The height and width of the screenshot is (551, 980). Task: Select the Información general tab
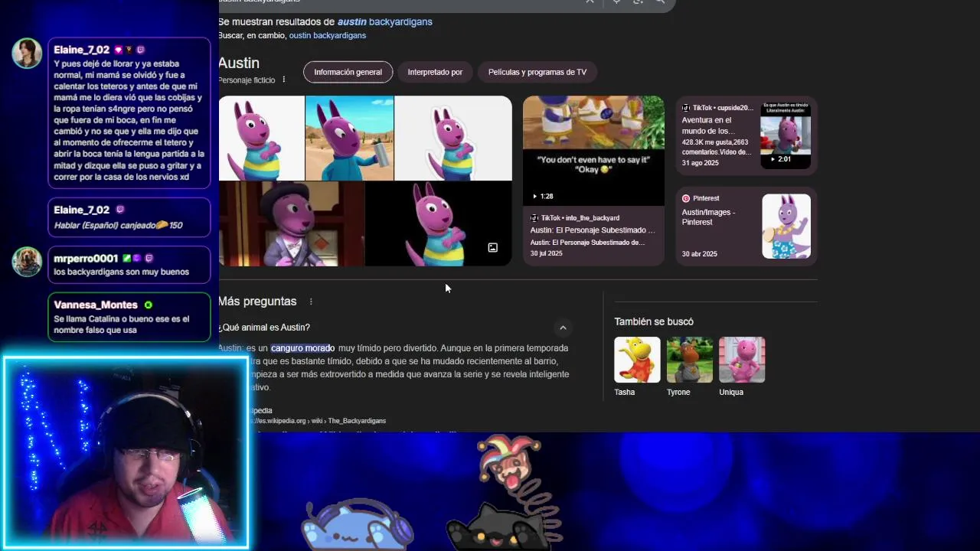(348, 72)
